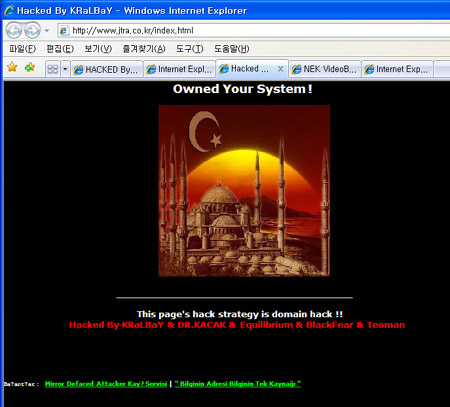Click the page icon in the address bar
This screenshot has height=407, width=450.
tap(64, 31)
